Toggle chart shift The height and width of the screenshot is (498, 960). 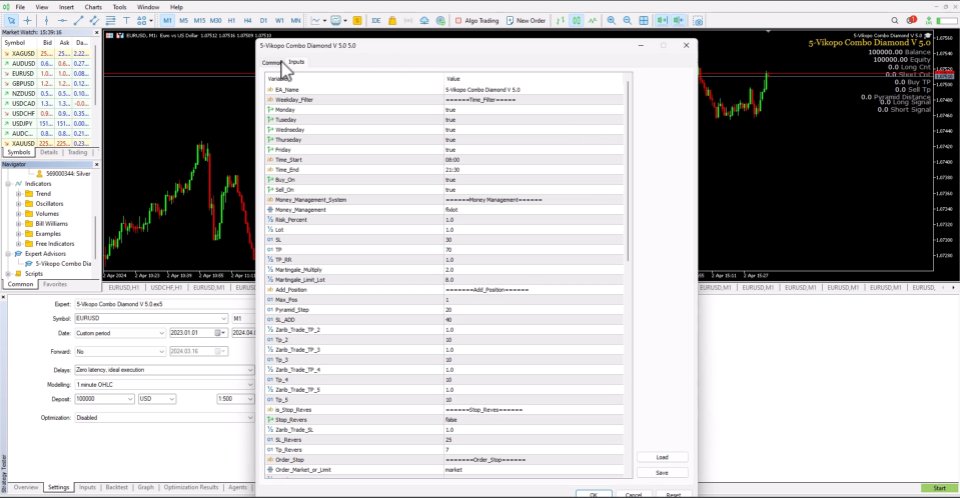[678, 20]
